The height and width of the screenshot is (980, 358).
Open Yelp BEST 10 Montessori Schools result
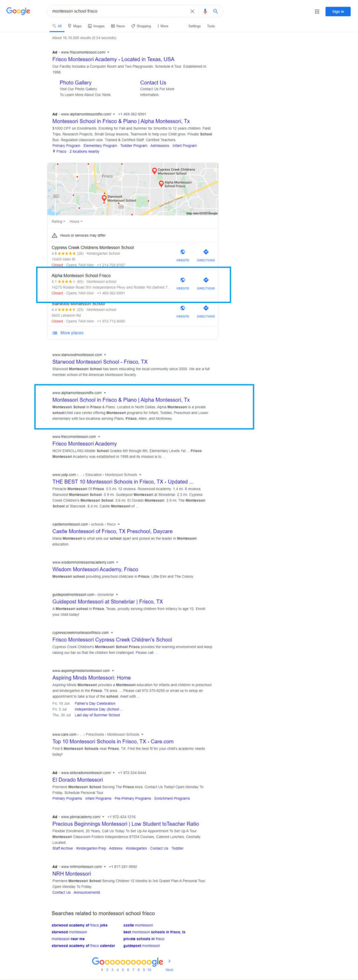[123, 482]
